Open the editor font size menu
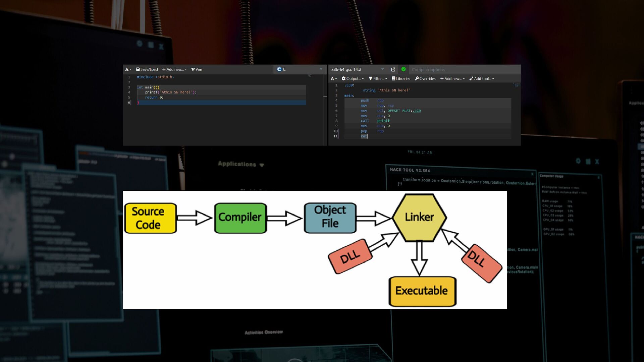644x362 pixels. 128,69
